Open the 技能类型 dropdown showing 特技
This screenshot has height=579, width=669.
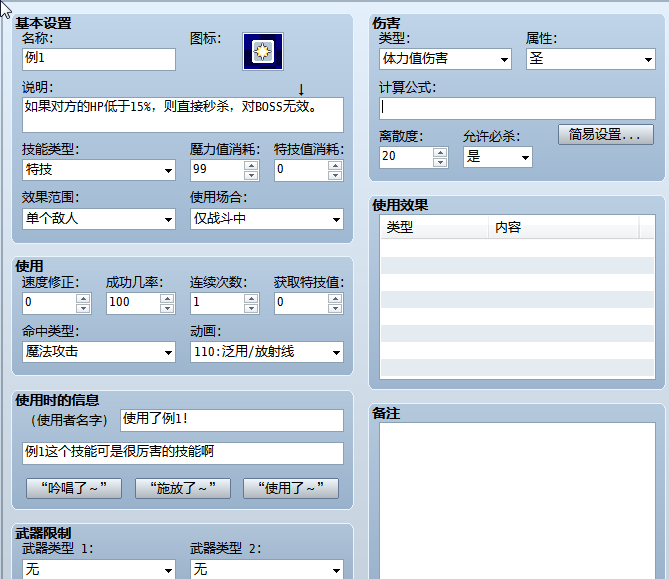99,170
